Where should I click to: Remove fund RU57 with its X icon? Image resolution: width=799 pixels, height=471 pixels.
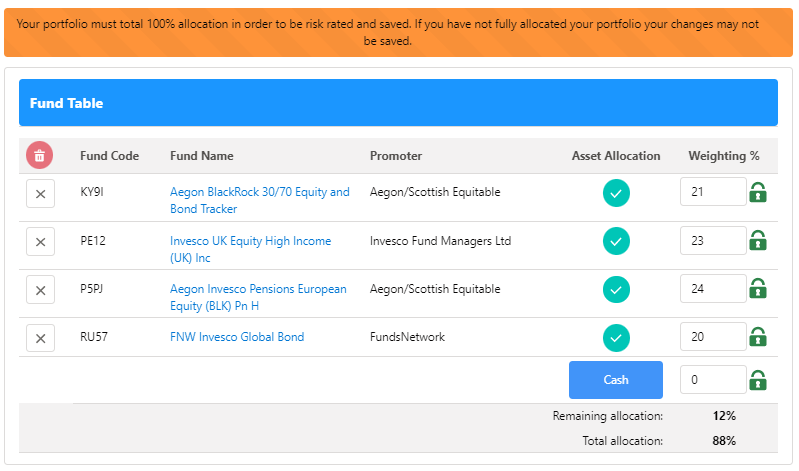point(40,338)
